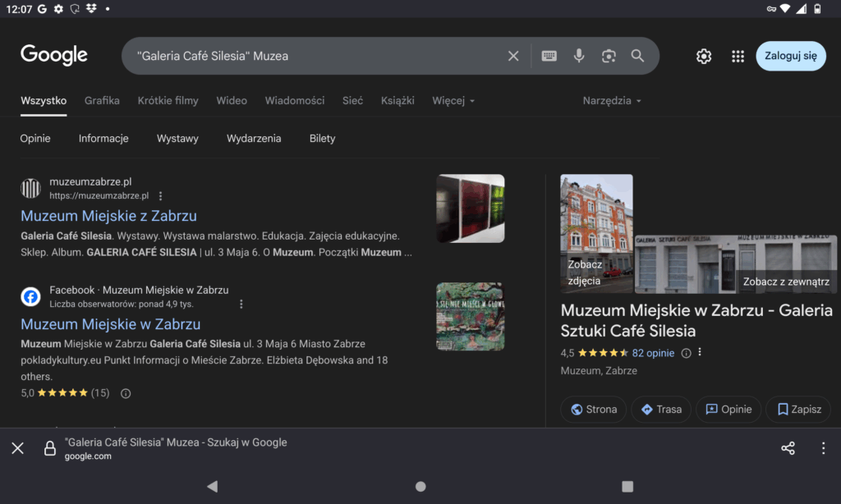The width and height of the screenshot is (841, 504).
Task: Search by image with the Lens icon
Action: click(609, 56)
